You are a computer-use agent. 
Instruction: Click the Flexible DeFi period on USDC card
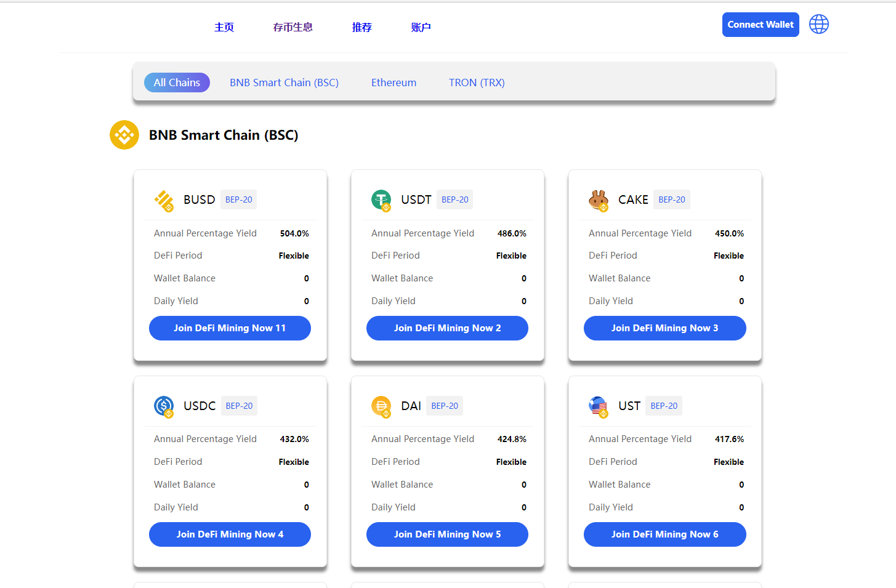294,462
